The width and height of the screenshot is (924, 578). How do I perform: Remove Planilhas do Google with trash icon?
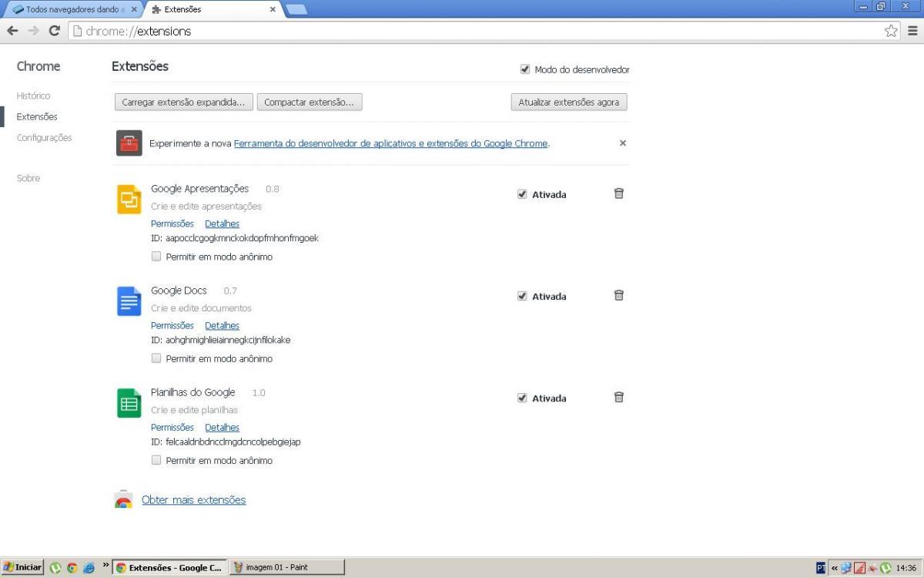click(x=618, y=397)
